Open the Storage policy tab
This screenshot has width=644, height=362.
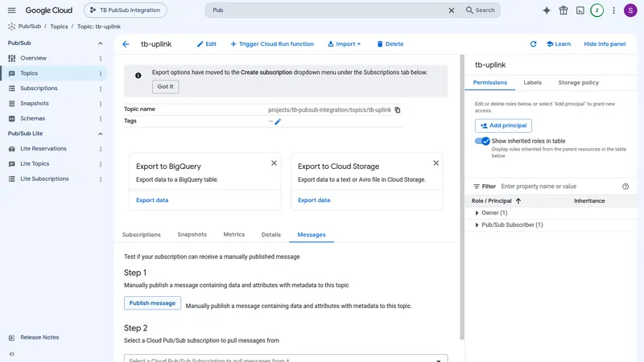pyautogui.click(x=578, y=83)
